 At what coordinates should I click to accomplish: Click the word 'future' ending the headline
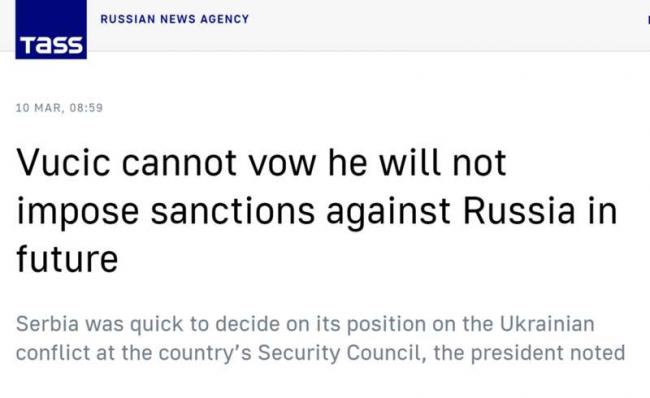(x=67, y=259)
